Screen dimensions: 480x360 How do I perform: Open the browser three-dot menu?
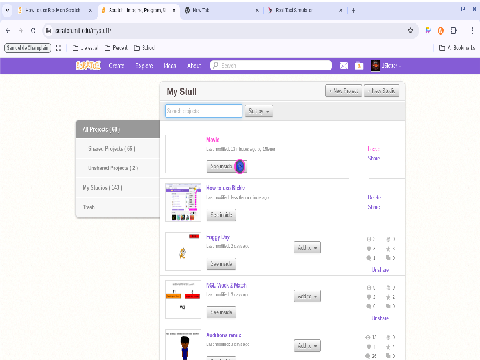pyautogui.click(x=472, y=31)
